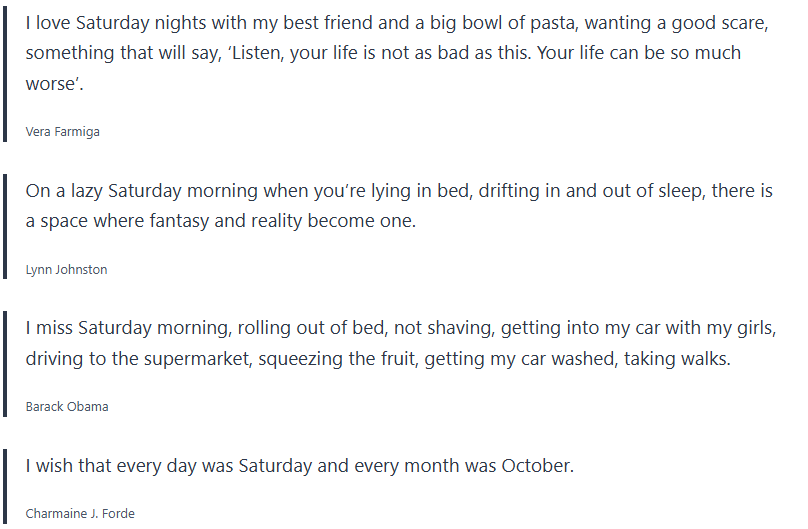Click the line starting 'something that will say'
Image resolution: width=808 pixels, height=529 pixels.
point(383,53)
